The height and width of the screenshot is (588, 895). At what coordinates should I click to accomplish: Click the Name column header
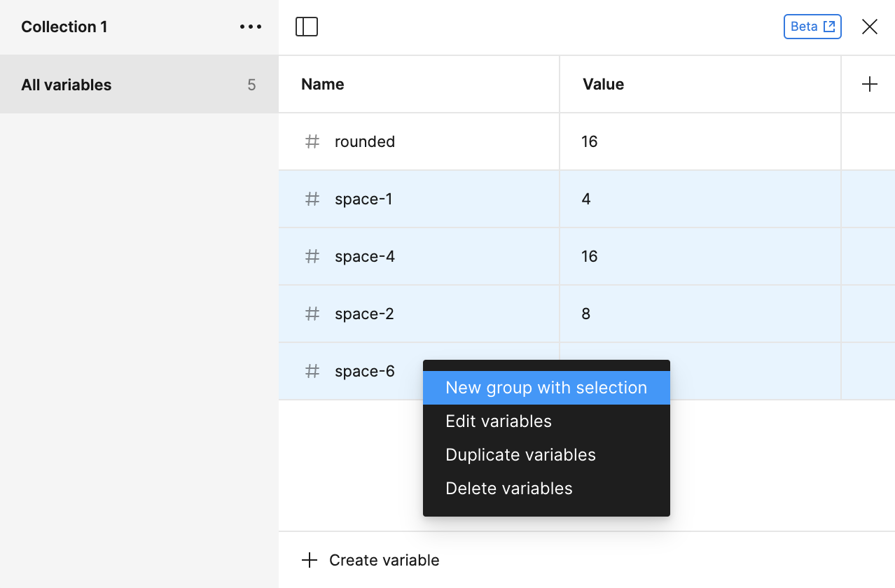tap(321, 83)
